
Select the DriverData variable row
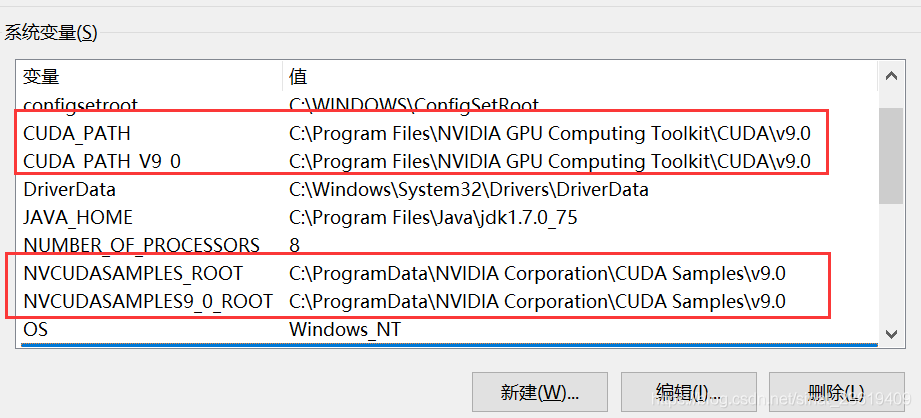tap(69, 189)
